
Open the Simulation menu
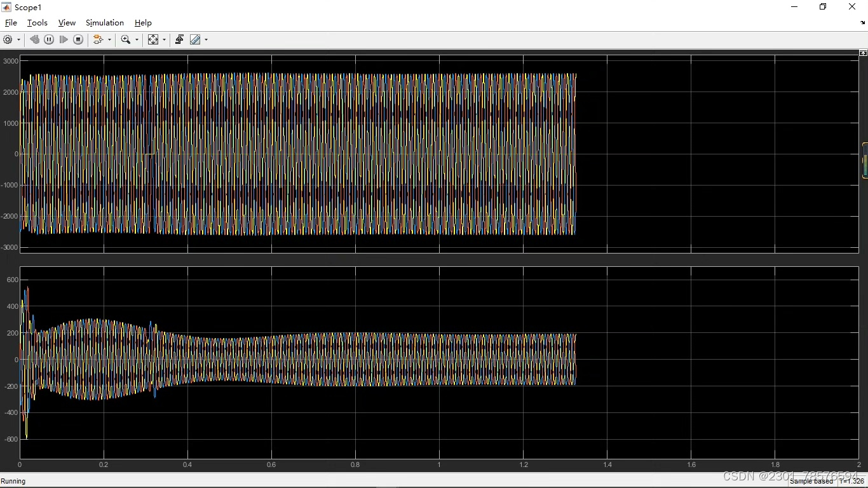tap(104, 23)
